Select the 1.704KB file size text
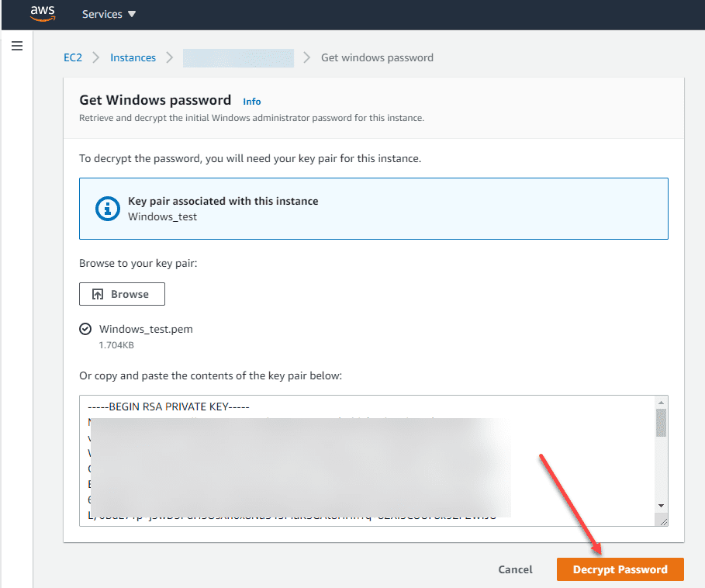Screen dimensions: 705x588 click(116, 345)
